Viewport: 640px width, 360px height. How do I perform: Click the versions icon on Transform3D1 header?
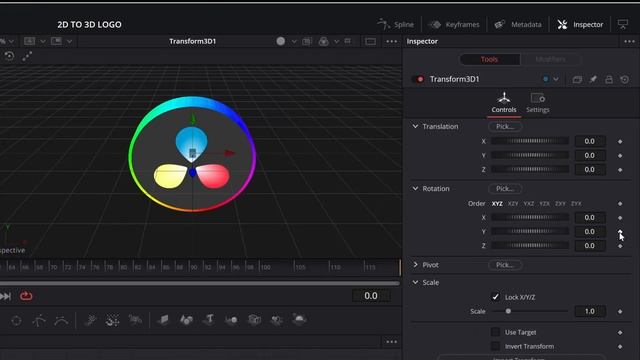point(577,80)
